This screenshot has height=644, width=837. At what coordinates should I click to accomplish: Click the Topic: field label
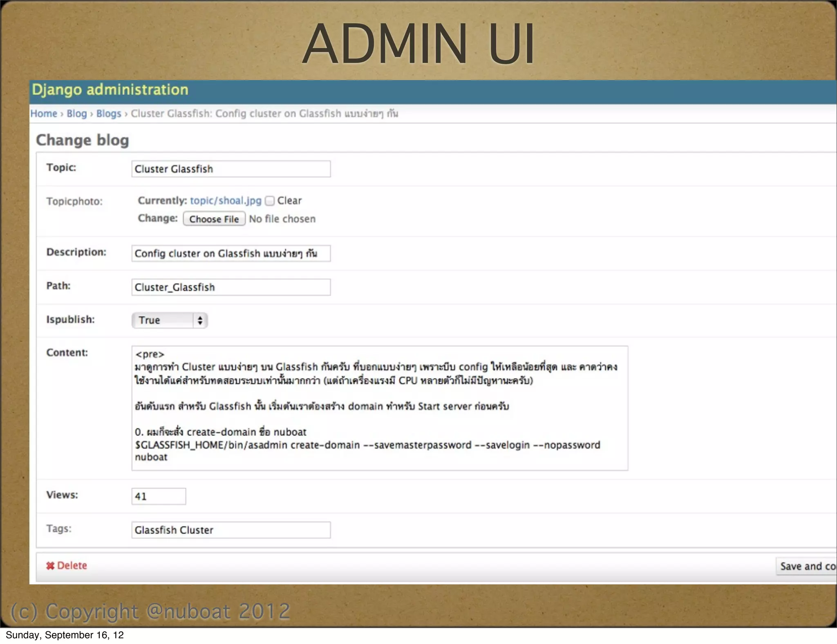(61, 168)
